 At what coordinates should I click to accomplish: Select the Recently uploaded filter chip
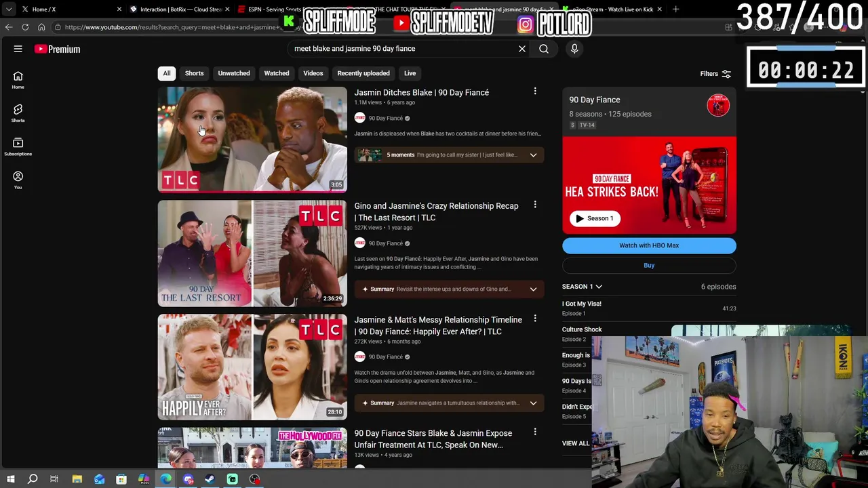363,73
